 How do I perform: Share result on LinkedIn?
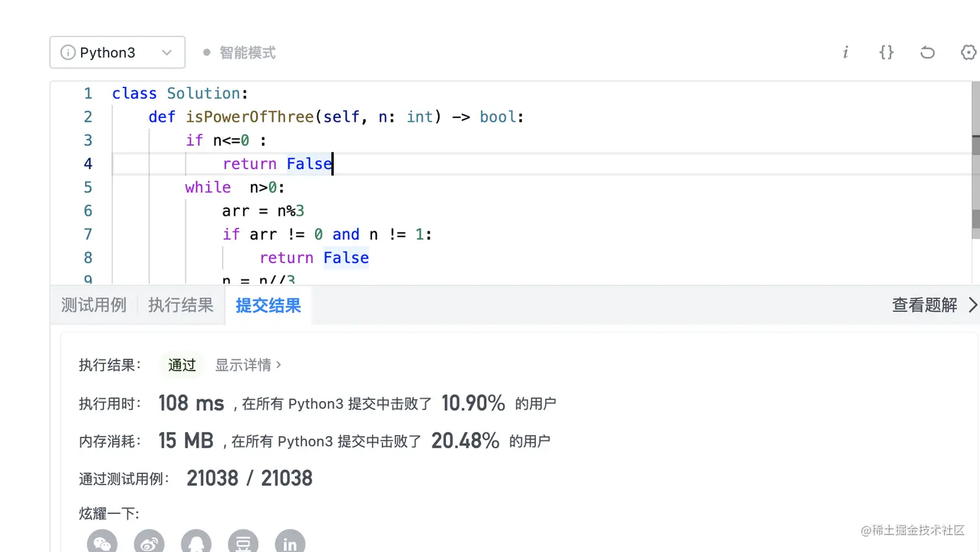click(290, 543)
